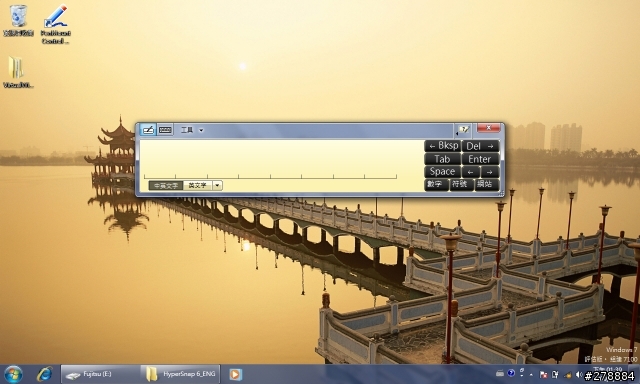Image resolution: width=640 pixels, height=384 pixels.
Task: Click the network signal tray icon
Action: point(567,374)
